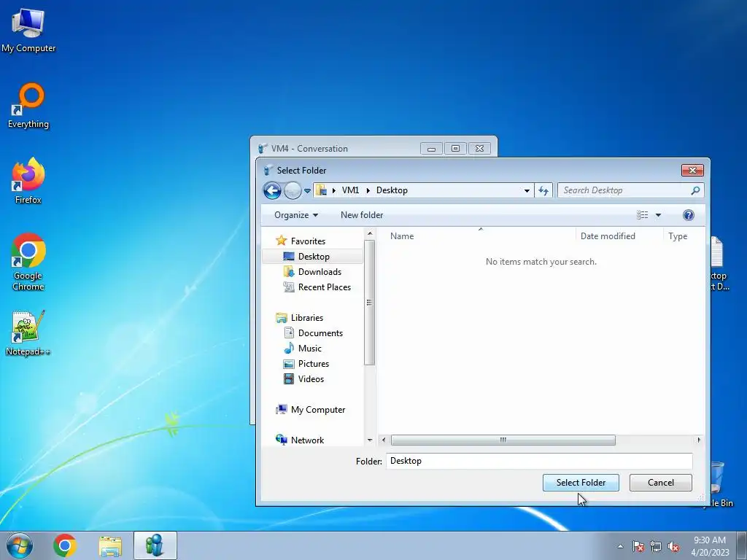The height and width of the screenshot is (560, 747).
Task: Open Windows Explorer from the taskbar
Action: coord(110,545)
